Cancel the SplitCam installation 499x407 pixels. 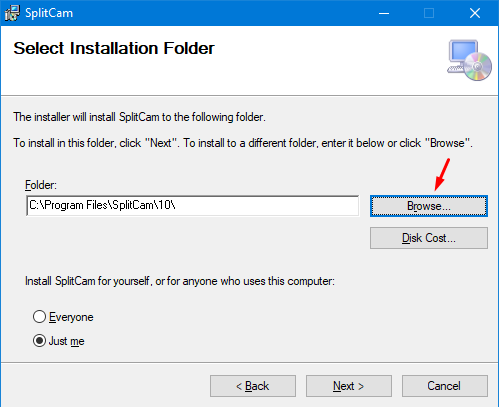click(445, 386)
